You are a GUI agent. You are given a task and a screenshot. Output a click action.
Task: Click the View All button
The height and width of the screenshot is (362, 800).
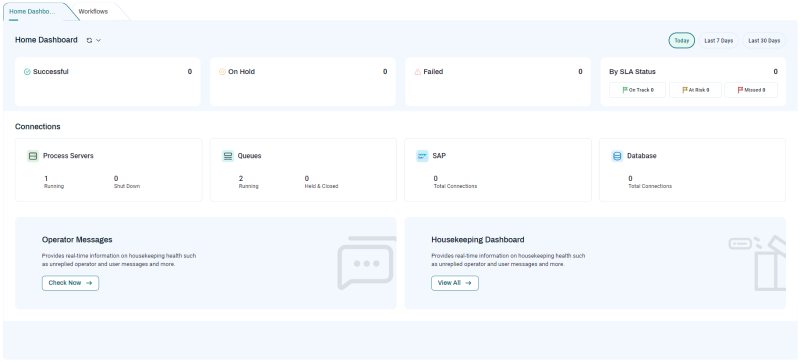coord(455,283)
